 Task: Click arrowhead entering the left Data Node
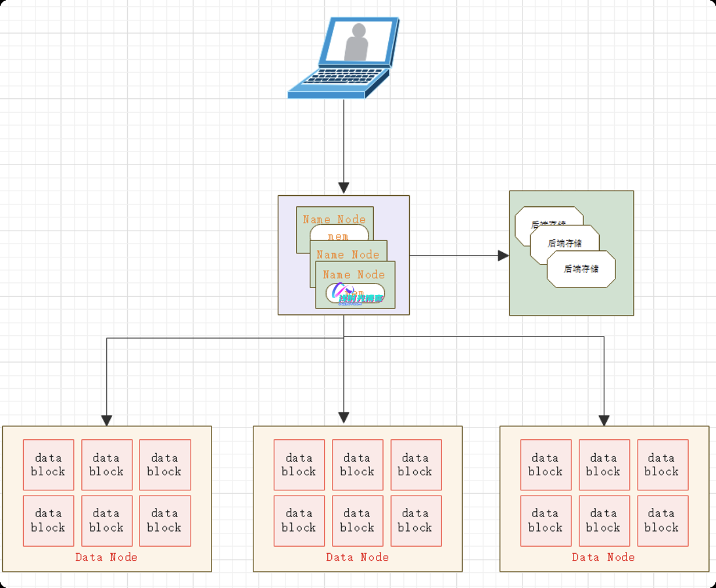point(107,420)
